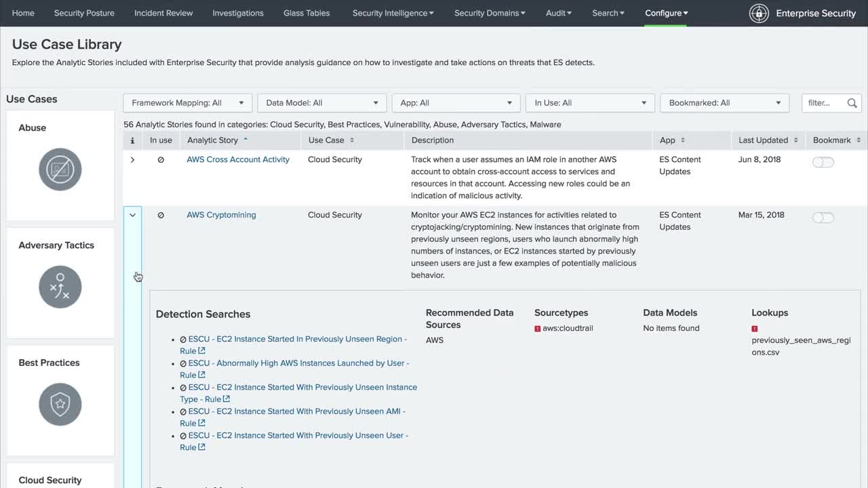The height and width of the screenshot is (488, 868).
Task: Open AWS Cross Account Activity story link
Action: point(238,160)
